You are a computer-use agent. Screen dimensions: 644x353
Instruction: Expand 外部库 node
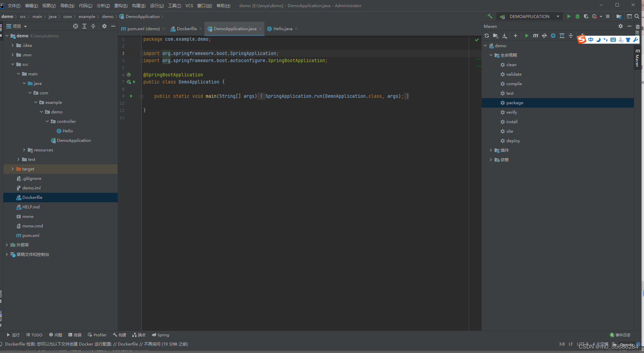(x=7, y=245)
